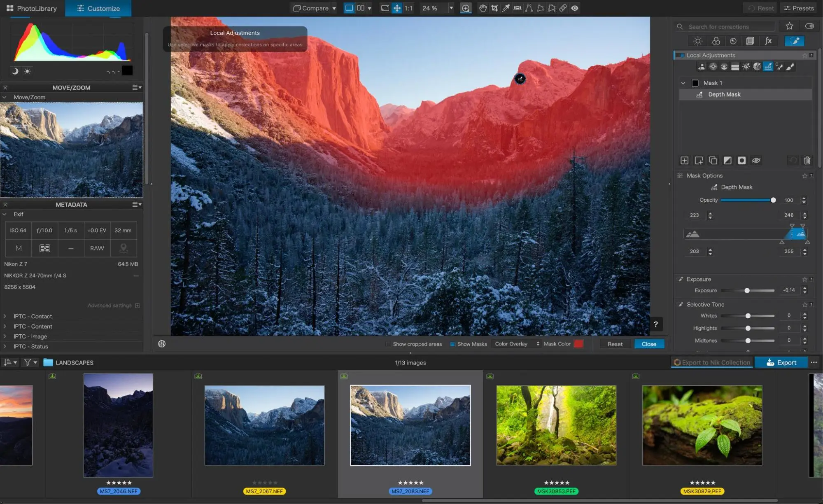Open the Retouch bandage tool
The width and height of the screenshot is (823, 504).
click(x=563, y=8)
